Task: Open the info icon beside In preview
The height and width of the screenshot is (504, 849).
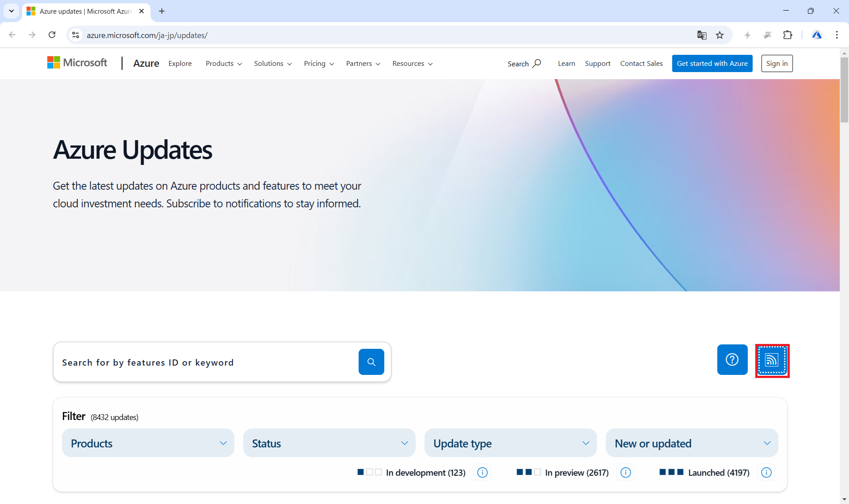Action: coord(625,473)
